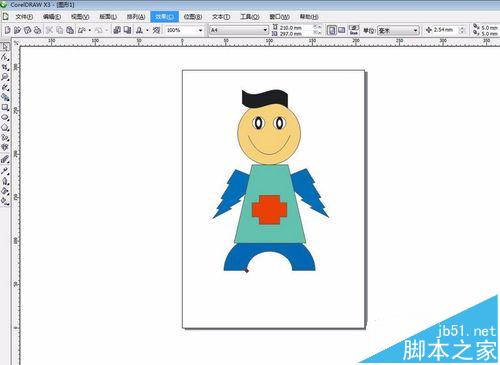The height and width of the screenshot is (365, 500).
Task: Open the 工具(O) menu
Action: click(x=250, y=17)
